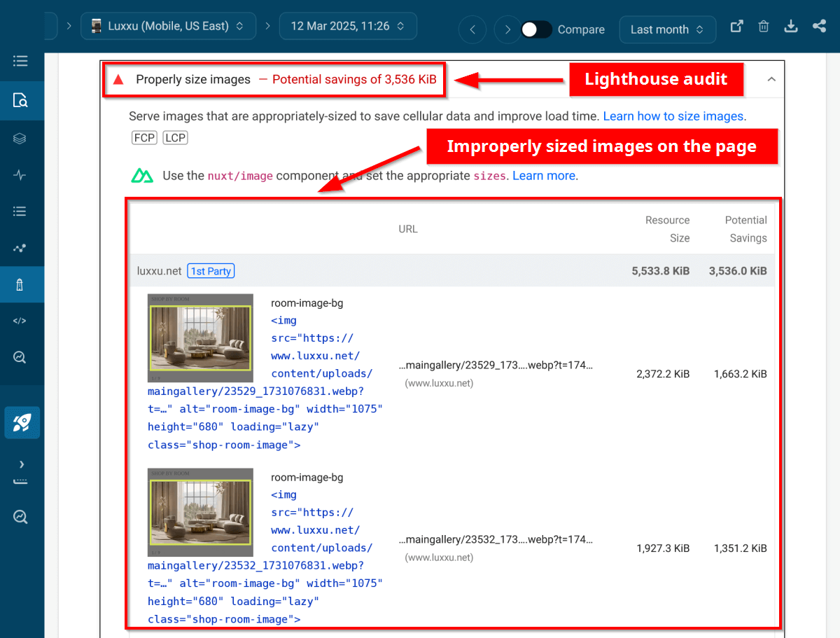
Task: Open the pulse activity sidebar icon
Action: (20, 175)
